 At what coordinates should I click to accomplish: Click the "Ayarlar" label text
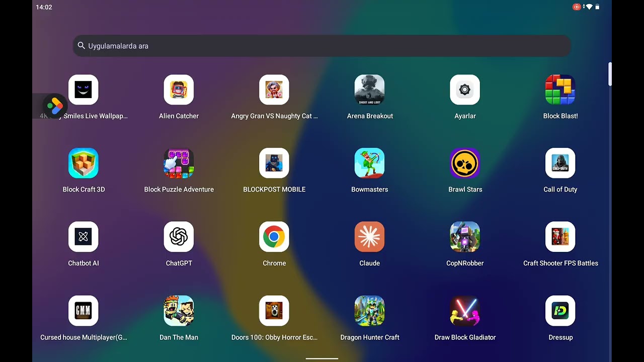pos(465,116)
